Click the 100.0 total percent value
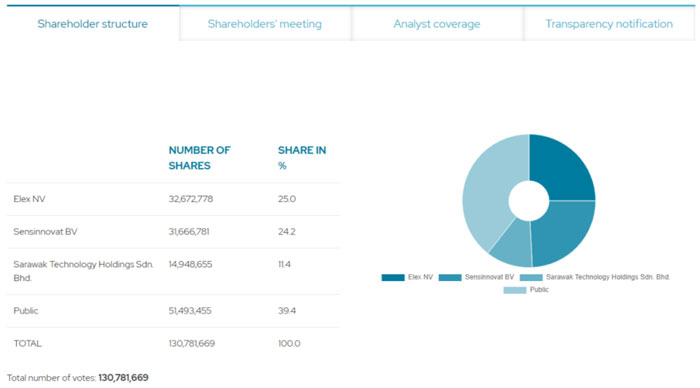This screenshot has height=388, width=700. click(x=289, y=343)
